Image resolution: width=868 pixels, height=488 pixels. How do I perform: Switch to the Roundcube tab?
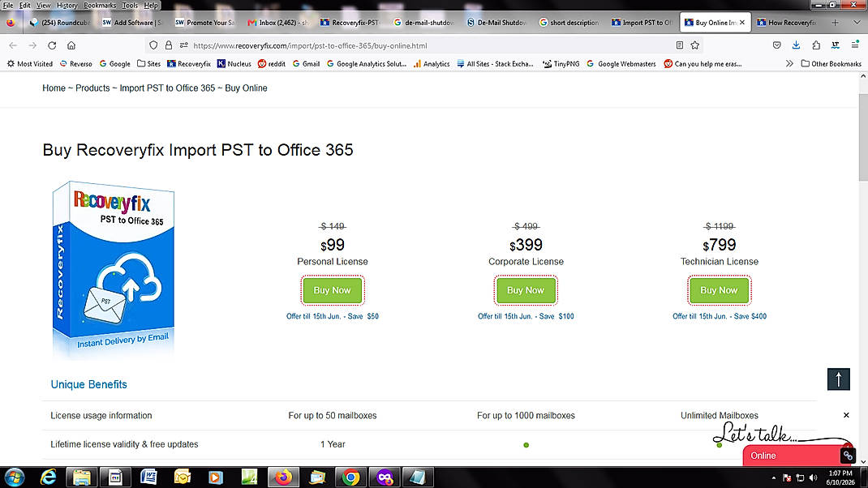(x=60, y=23)
